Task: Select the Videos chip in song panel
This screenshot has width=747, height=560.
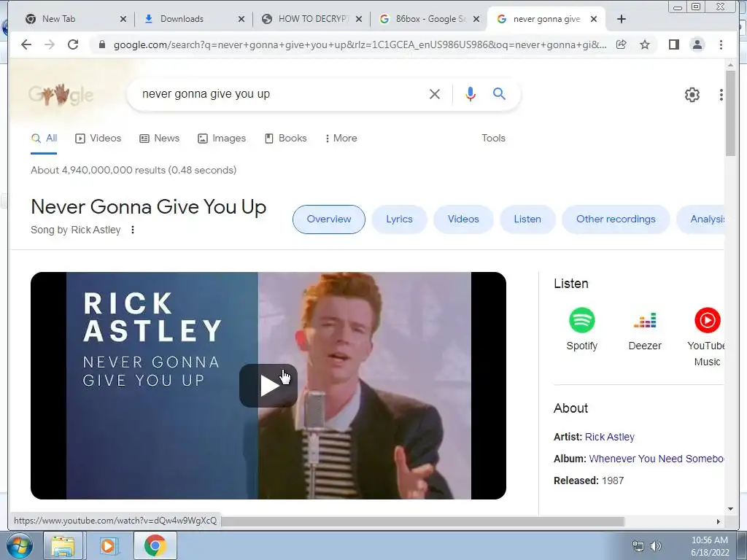Action: click(x=463, y=219)
